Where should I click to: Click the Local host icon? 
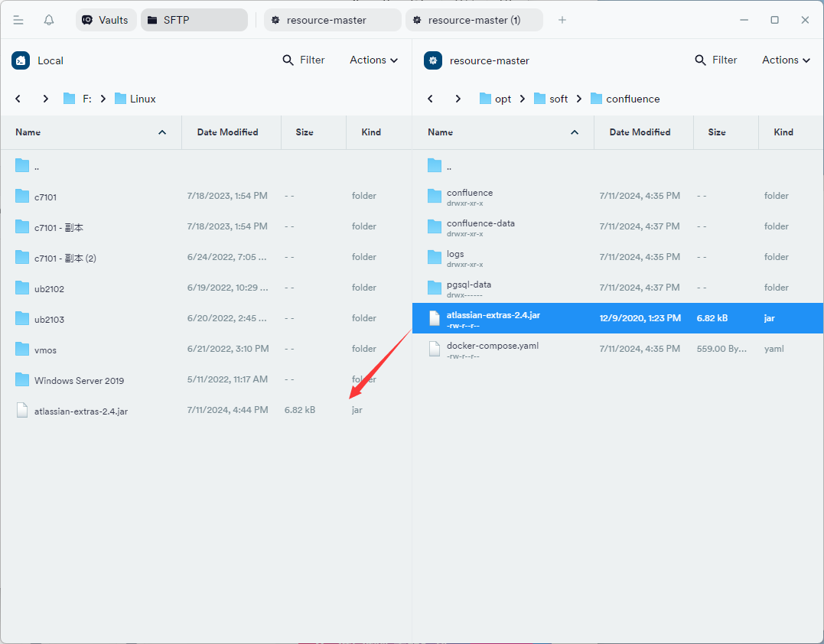click(21, 60)
